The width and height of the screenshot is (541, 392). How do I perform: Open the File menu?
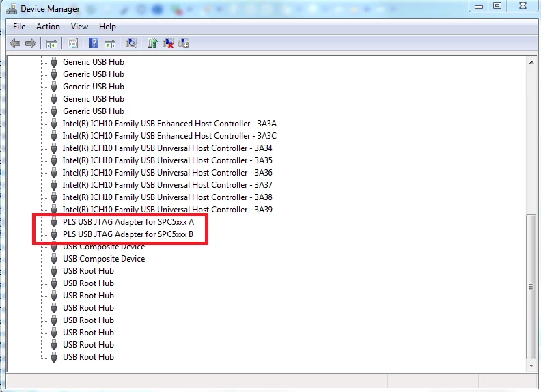[19, 27]
